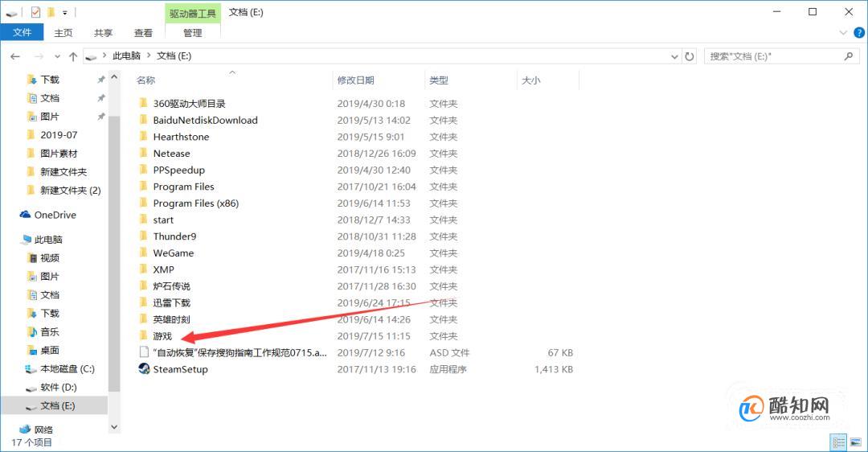Select the PPSpeedup folder icon

143,170
